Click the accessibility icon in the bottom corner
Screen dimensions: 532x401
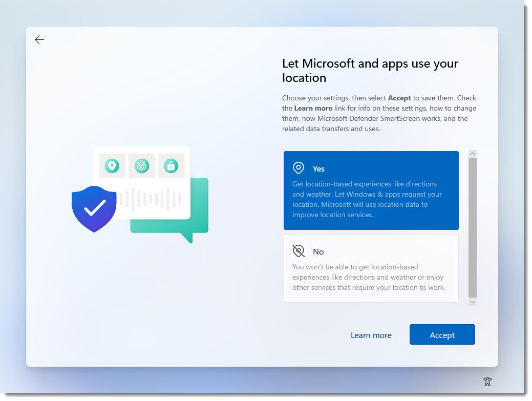(x=487, y=382)
